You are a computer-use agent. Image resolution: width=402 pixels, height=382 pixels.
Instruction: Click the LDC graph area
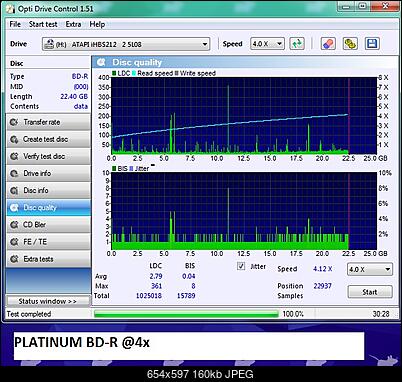click(244, 116)
